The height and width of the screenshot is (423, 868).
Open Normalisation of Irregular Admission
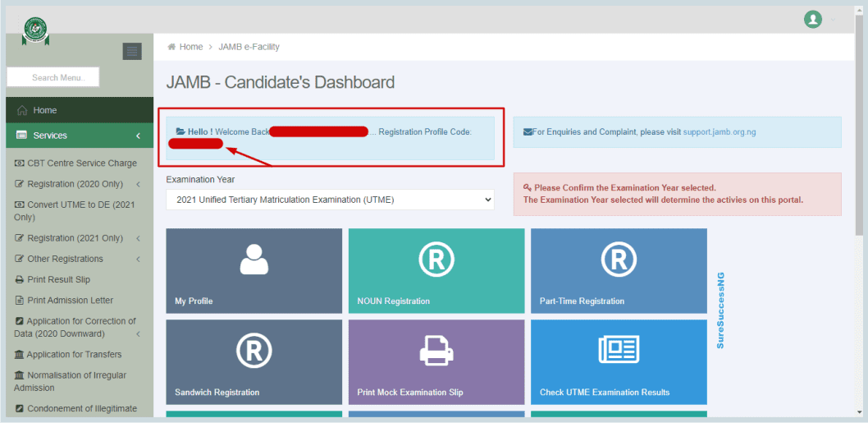[71, 381]
